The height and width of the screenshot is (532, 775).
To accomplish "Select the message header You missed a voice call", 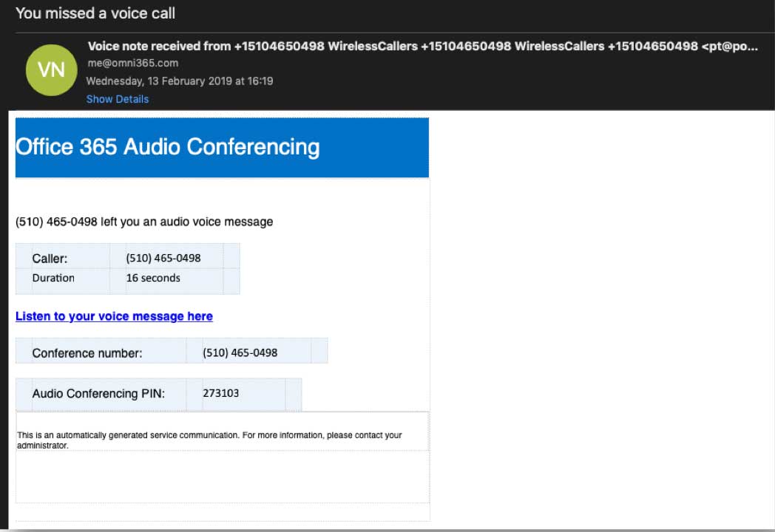I will (95, 13).
